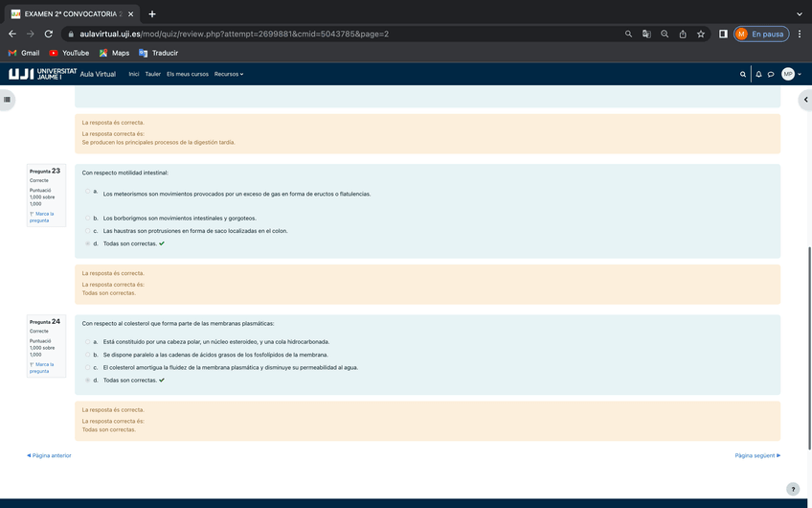Reload the page in browser
The height and width of the screenshot is (508, 812).
pyautogui.click(x=48, y=34)
